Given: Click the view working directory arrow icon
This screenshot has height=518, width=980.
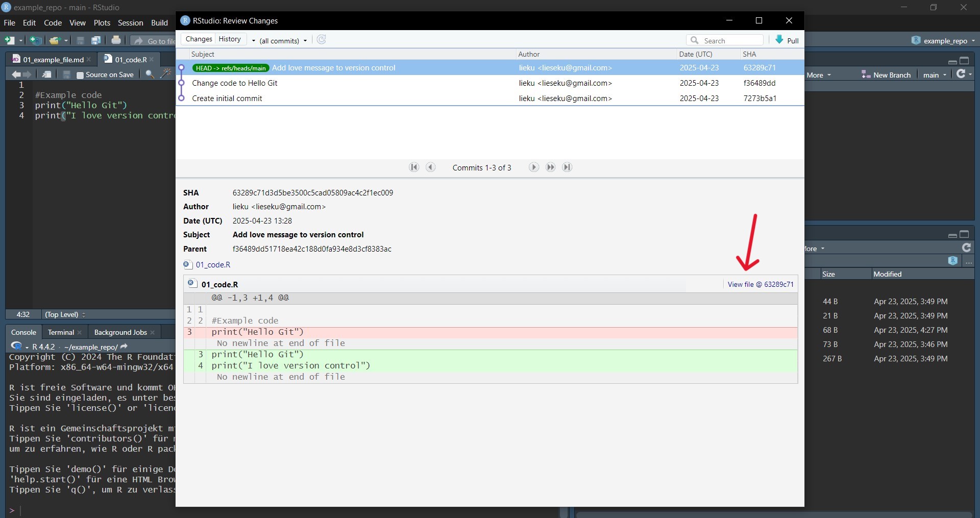Looking at the screenshot, I should (124, 347).
